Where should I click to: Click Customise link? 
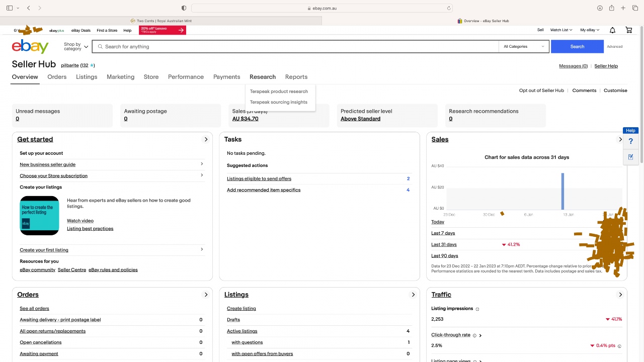pos(615,90)
